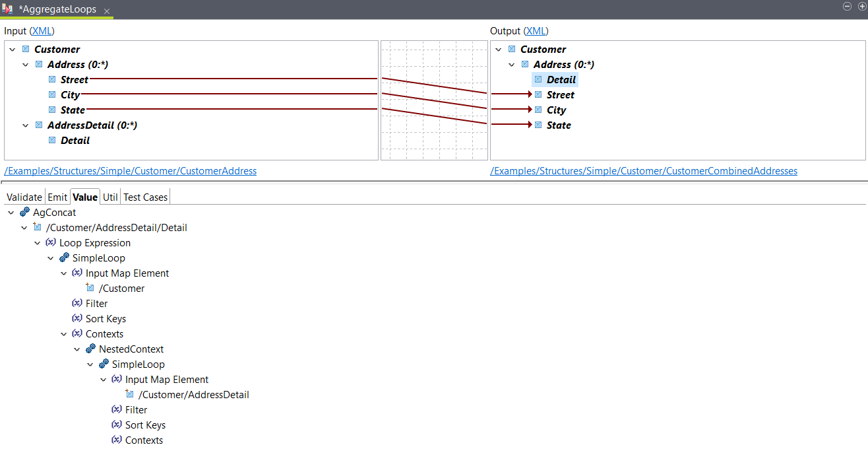Collapse the Contexts node above NestedContext
Screen dimensions: 868x449
tap(64, 334)
